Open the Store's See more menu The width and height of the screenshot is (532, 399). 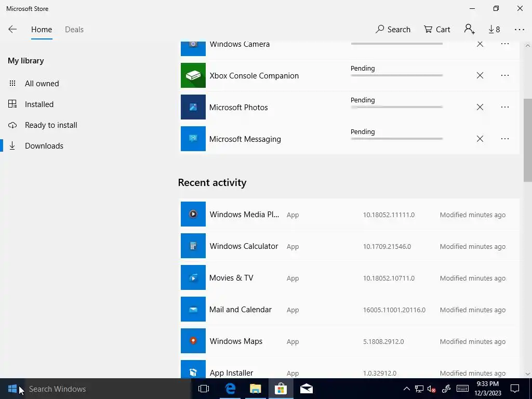coord(519,30)
